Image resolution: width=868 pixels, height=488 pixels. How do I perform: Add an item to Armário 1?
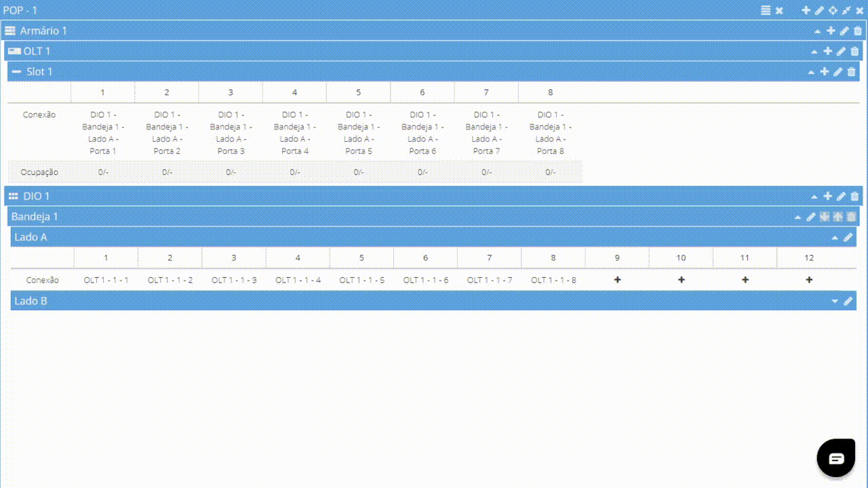[831, 30]
